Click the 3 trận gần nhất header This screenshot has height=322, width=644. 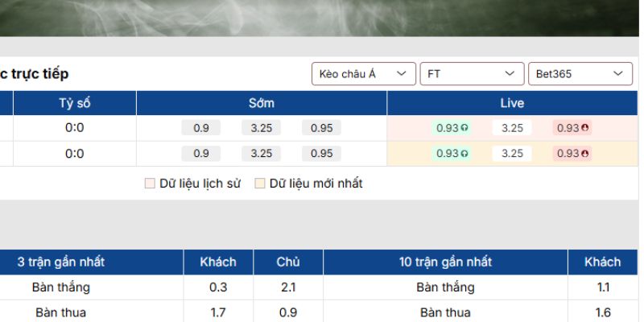(61, 262)
